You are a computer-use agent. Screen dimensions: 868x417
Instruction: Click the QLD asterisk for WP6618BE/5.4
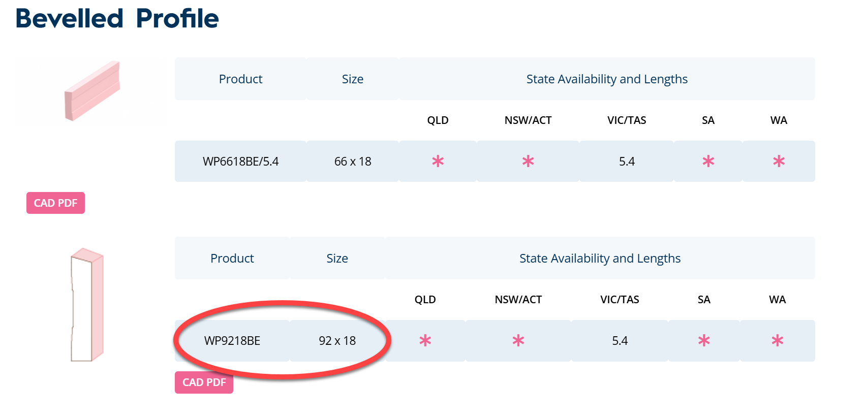click(438, 162)
